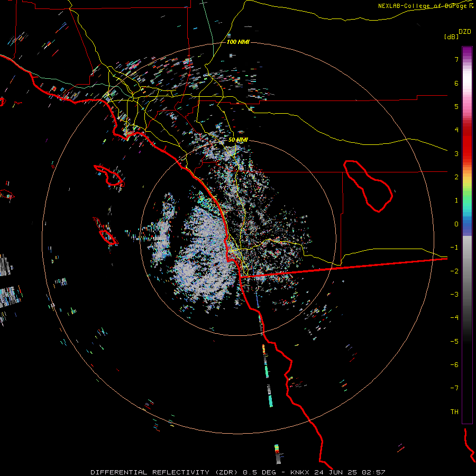476x476 pixels.
Task: Click the Santa Catalina Island outline
Action: (109, 176)
